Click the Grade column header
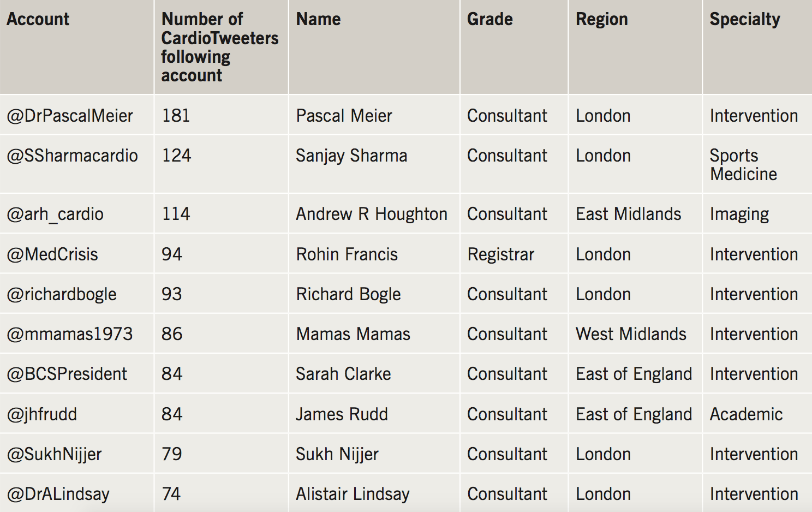This screenshot has width=812, height=512. pos(489,20)
